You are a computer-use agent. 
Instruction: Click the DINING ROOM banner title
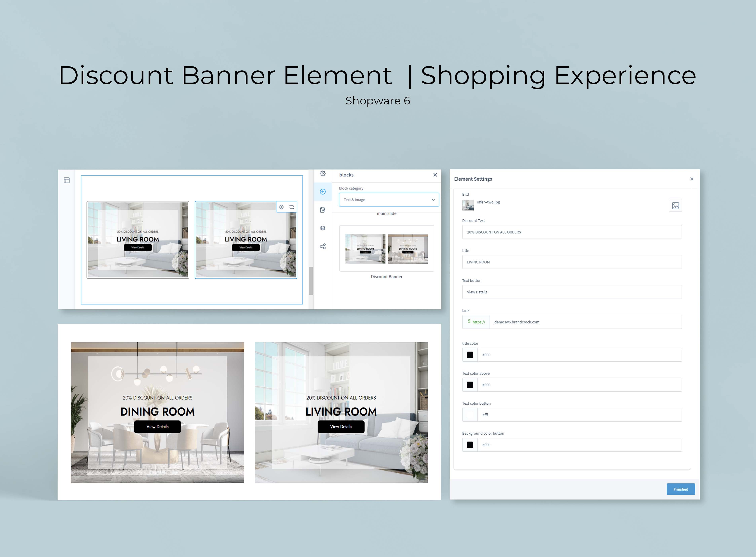pyautogui.click(x=158, y=412)
